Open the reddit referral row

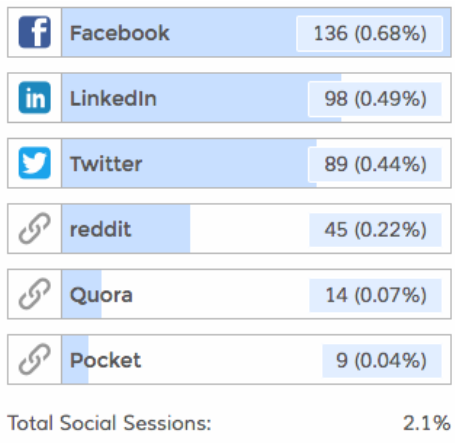tap(229, 229)
